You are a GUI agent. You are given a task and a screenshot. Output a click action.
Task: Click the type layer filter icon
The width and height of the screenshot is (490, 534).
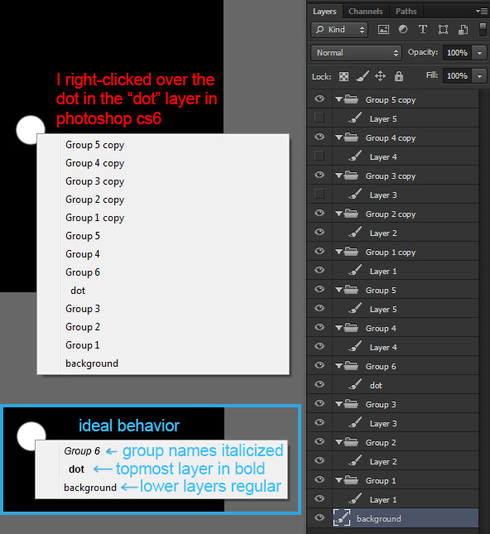pyautogui.click(x=423, y=29)
